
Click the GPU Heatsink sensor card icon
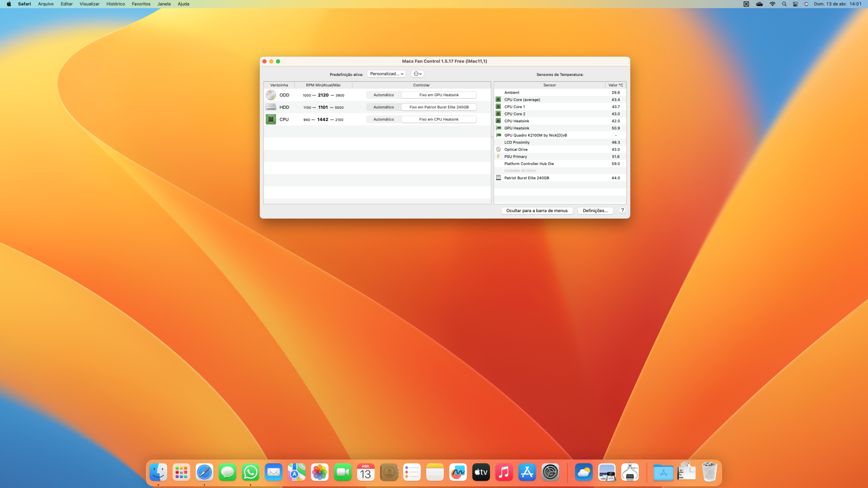pos(498,128)
